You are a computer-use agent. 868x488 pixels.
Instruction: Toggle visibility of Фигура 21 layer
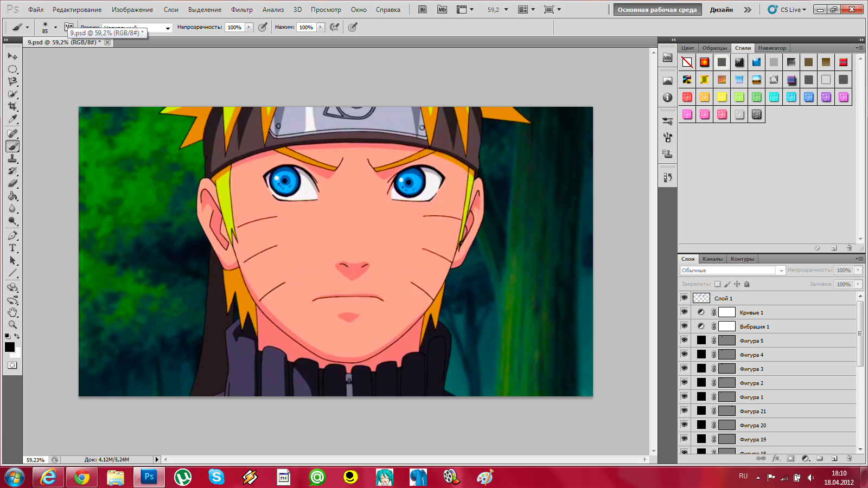[x=684, y=410]
